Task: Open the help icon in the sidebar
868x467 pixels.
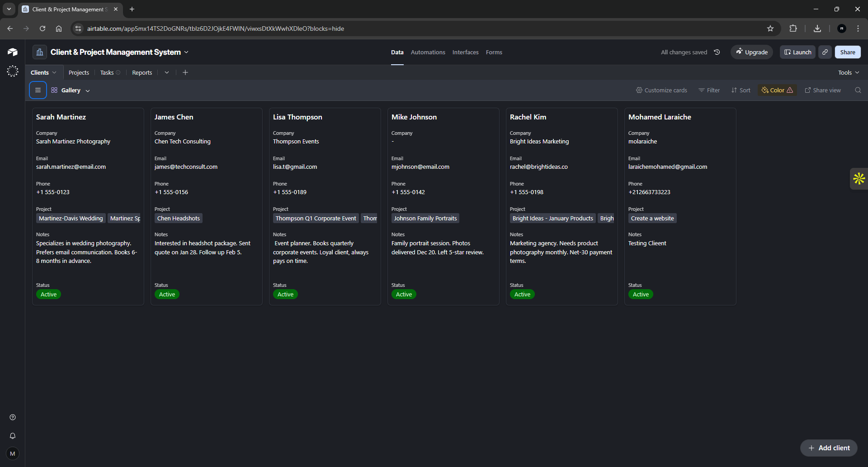Action: (12, 417)
